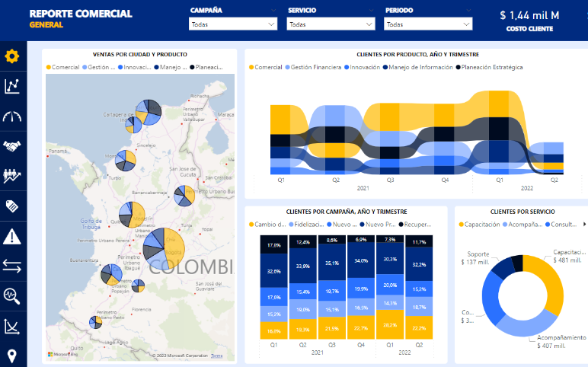The height and width of the screenshot is (367, 588).
Task: Click the two-way arrows icon
Action: 12,266
